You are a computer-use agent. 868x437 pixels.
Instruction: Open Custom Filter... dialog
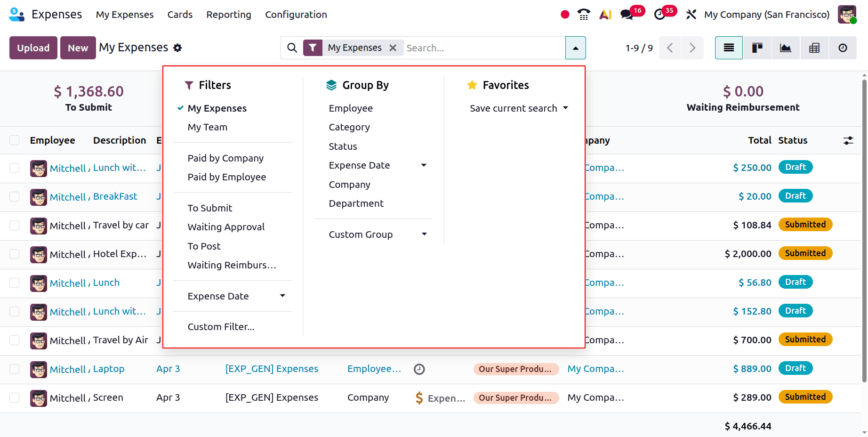[221, 327]
